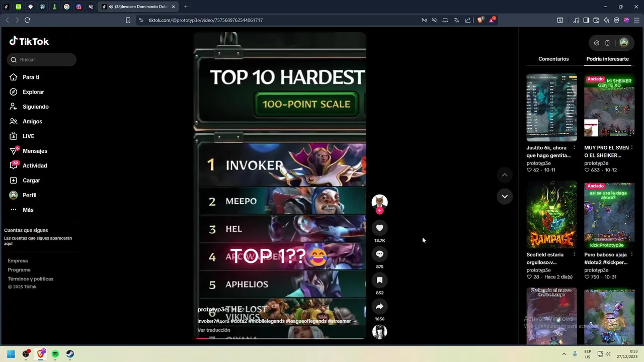Switch to the pinned Google browser tab
The height and width of the screenshot is (362, 644).
point(66,7)
